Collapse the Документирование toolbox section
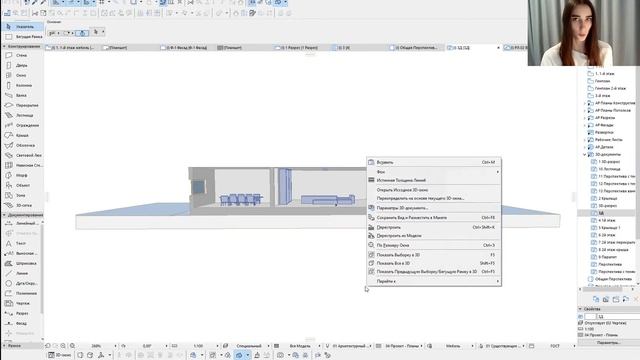The width and height of the screenshot is (640, 360). click(x=4, y=215)
